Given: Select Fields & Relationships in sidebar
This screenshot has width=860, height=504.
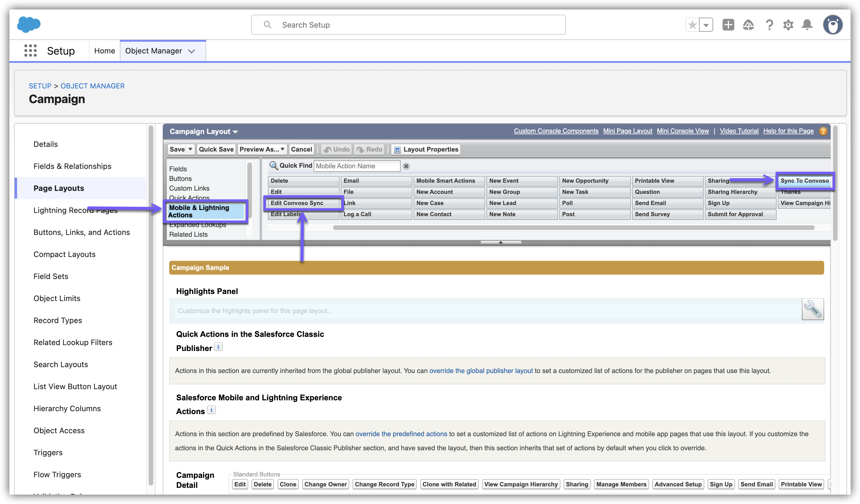Looking at the screenshot, I should tap(72, 166).
